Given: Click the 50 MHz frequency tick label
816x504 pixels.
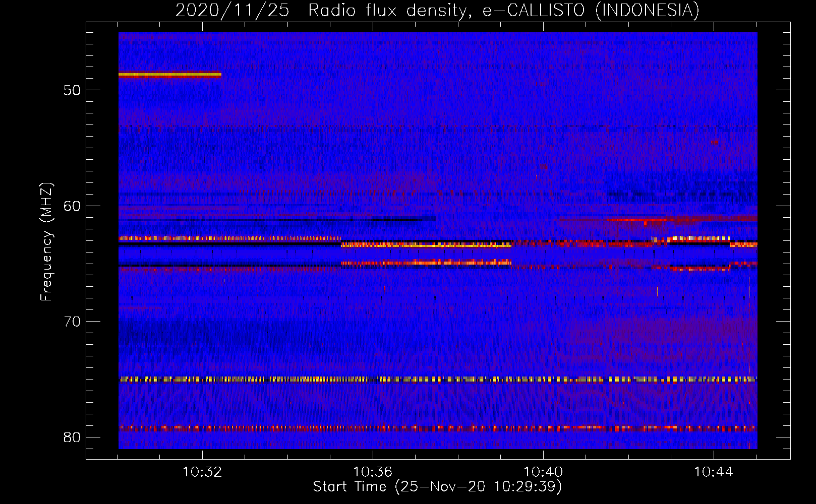Looking at the screenshot, I should pos(72,90).
